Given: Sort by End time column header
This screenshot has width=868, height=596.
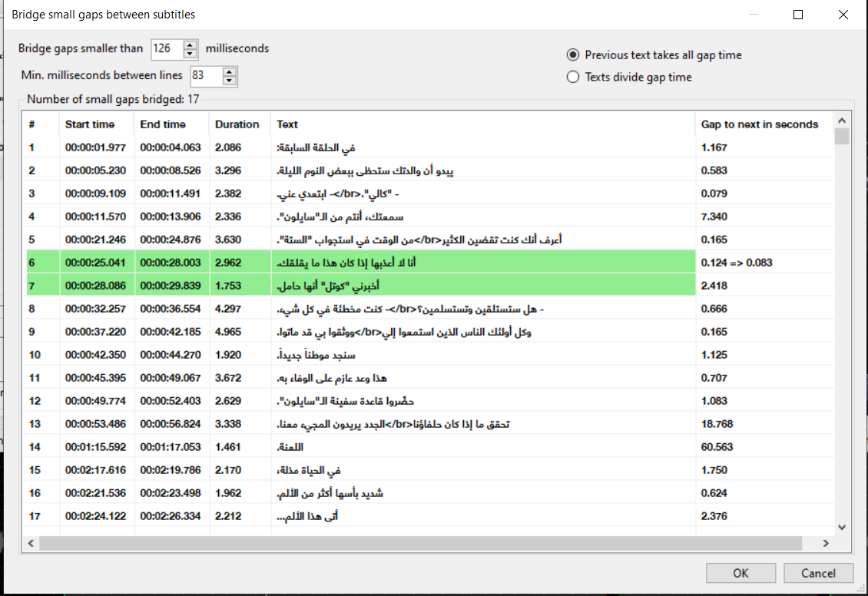Looking at the screenshot, I should coord(171,124).
